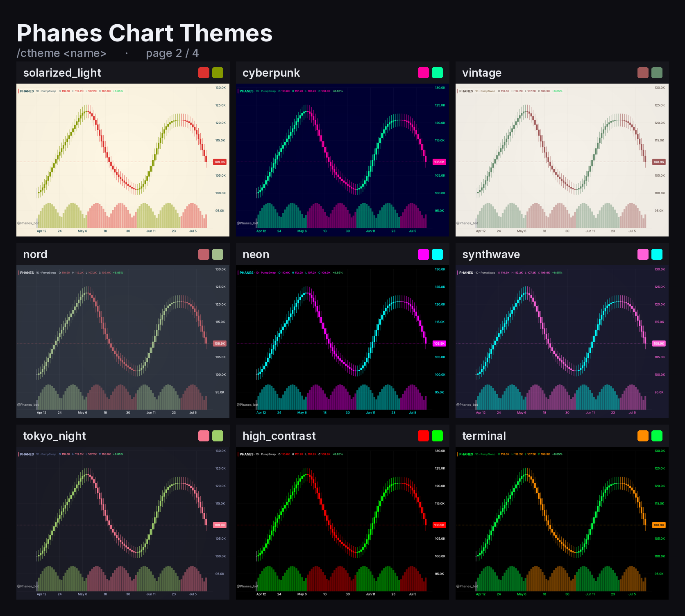
Task: Click the 108.9K price tag in cyberpunk chart
Action: click(x=439, y=162)
